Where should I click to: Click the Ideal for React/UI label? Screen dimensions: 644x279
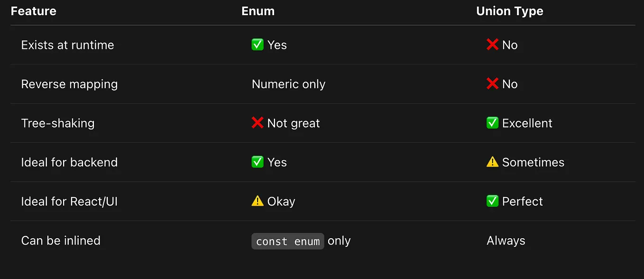point(69,201)
